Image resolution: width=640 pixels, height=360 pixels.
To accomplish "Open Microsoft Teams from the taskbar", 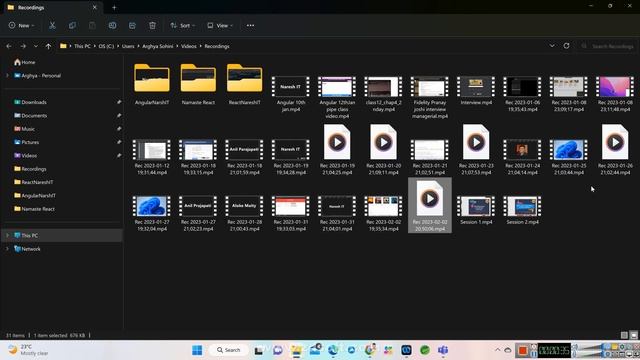I will [x=443, y=350].
